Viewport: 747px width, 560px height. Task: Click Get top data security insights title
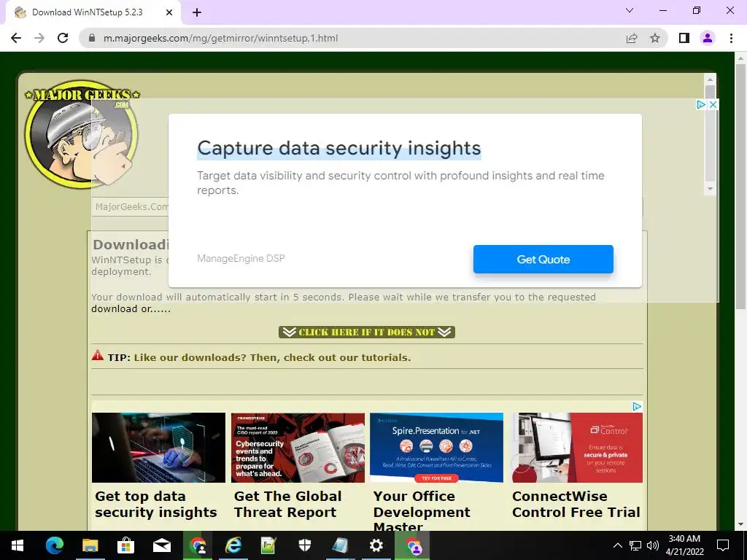click(156, 505)
